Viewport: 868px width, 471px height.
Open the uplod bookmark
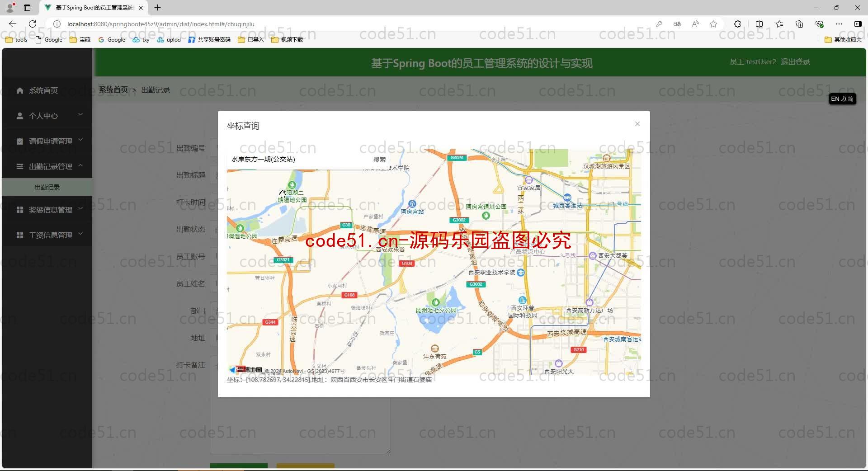tap(169, 40)
